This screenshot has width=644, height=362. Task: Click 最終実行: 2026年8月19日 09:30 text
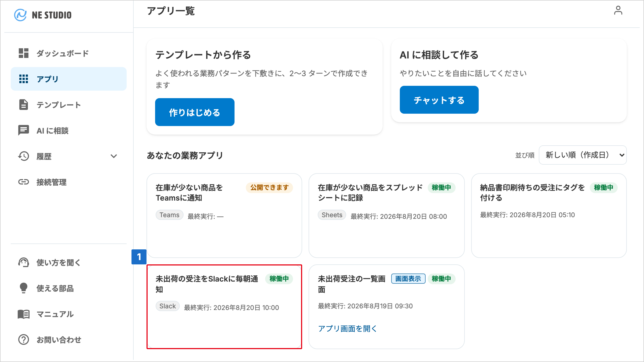pyautogui.click(x=365, y=306)
